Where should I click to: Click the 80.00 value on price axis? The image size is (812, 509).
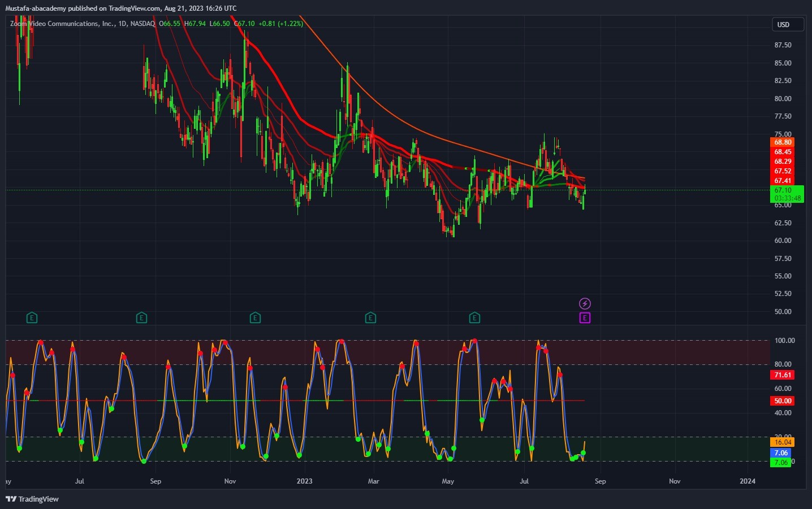point(783,99)
